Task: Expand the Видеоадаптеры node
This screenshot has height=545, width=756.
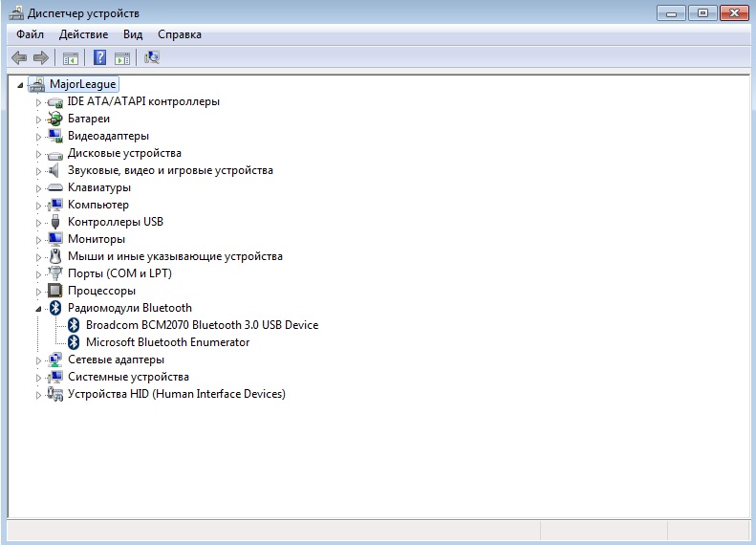Action: click(38, 137)
